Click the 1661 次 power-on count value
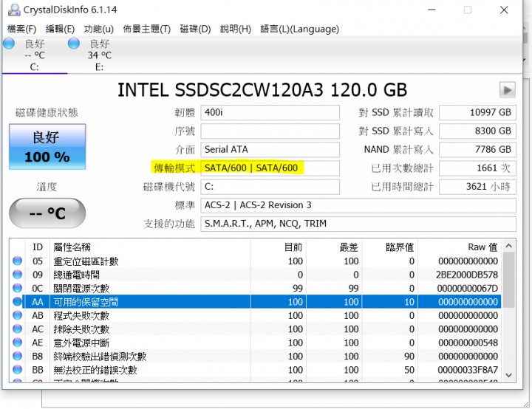The image size is (532, 409). (x=478, y=168)
